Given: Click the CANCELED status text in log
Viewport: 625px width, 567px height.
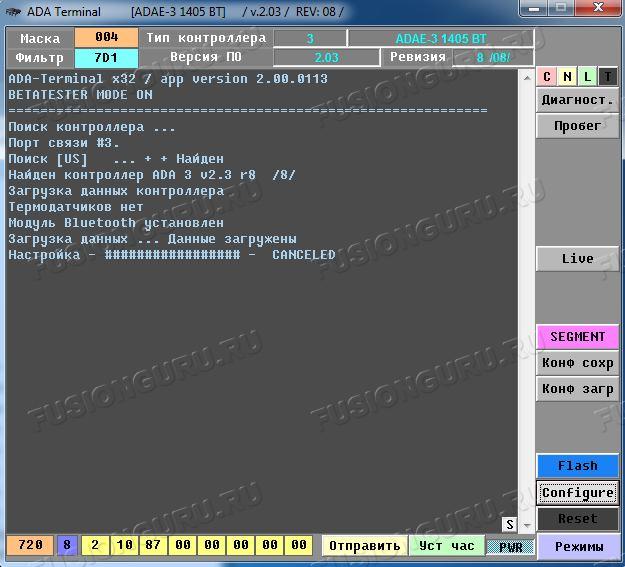Looking at the screenshot, I should pyautogui.click(x=304, y=255).
